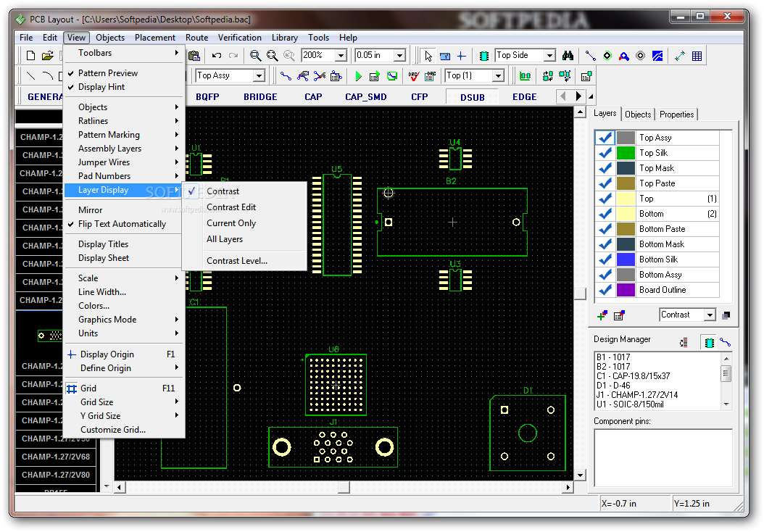
Task: Open the 0.05 in grid size dropdown
Action: click(399, 56)
